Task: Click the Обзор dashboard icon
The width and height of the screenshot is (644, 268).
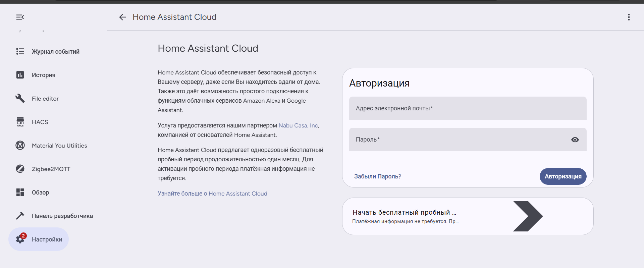Action: click(20, 192)
